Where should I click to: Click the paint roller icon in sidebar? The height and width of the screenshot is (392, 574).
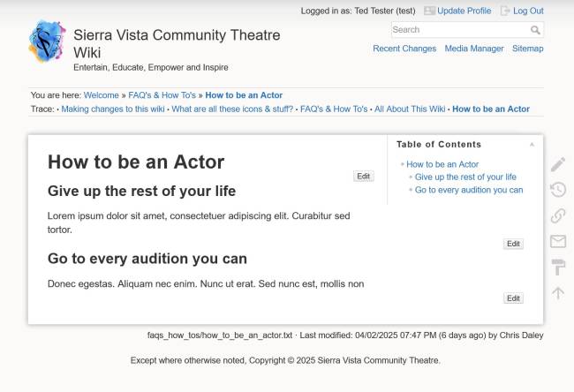557,267
